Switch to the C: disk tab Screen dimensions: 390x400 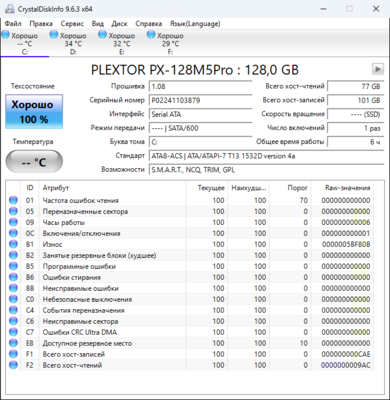tap(25, 43)
